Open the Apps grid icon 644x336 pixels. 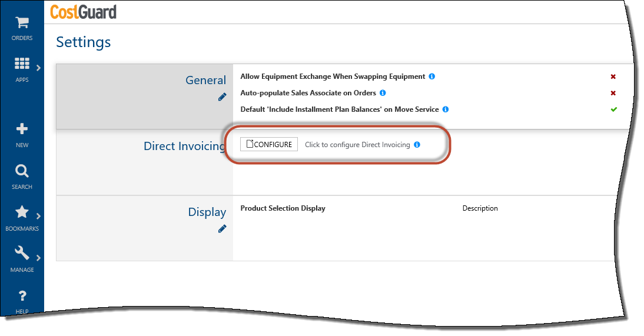pyautogui.click(x=22, y=64)
